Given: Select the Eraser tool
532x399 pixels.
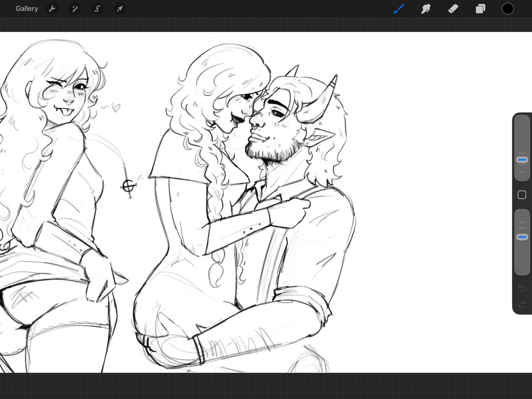Looking at the screenshot, I should coord(453,8).
